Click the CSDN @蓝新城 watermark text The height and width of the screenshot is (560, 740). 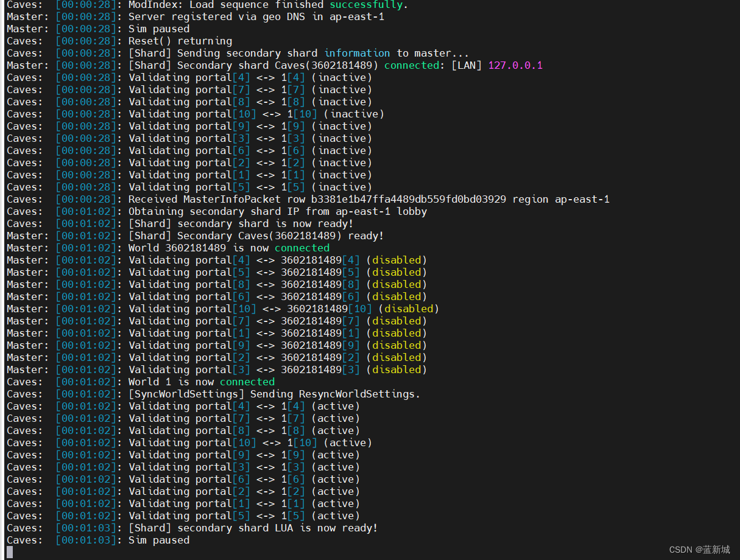(699, 550)
